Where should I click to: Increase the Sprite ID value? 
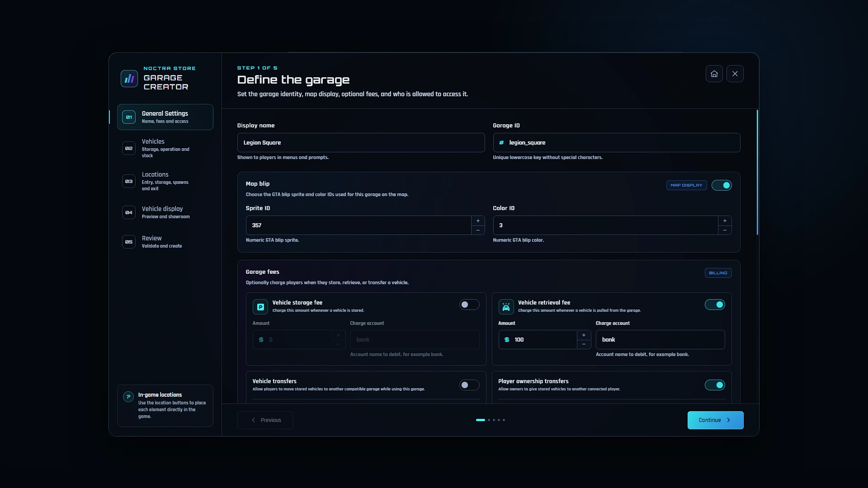point(478,221)
